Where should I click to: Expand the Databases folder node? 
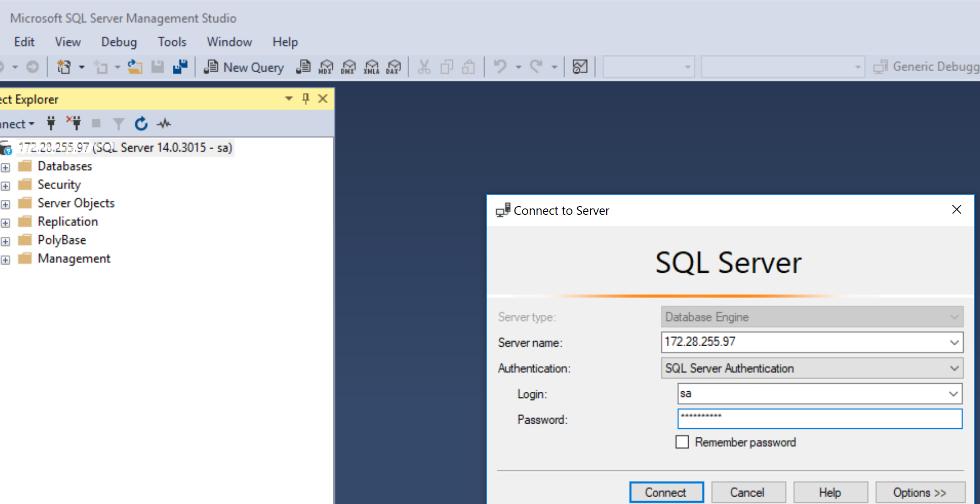(x=5, y=167)
